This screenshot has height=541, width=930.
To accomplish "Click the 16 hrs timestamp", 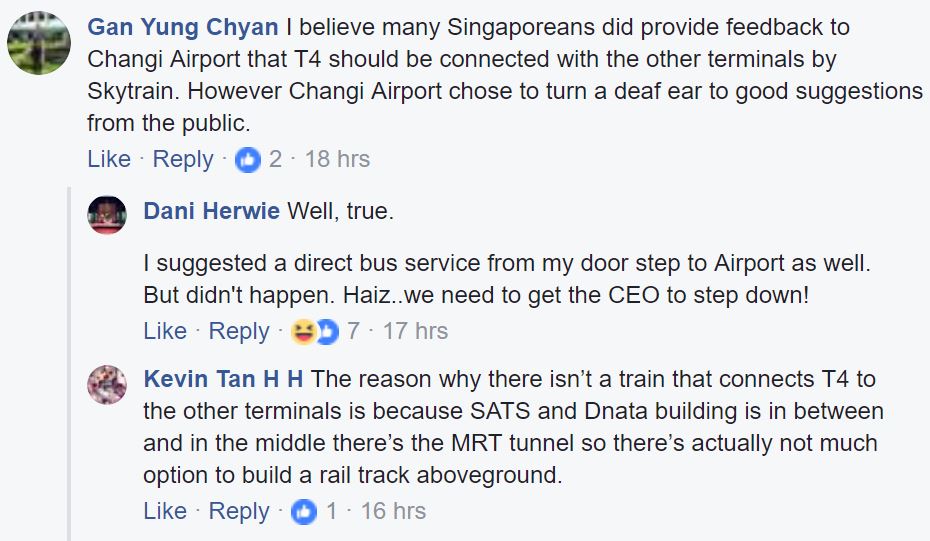I will (393, 511).
